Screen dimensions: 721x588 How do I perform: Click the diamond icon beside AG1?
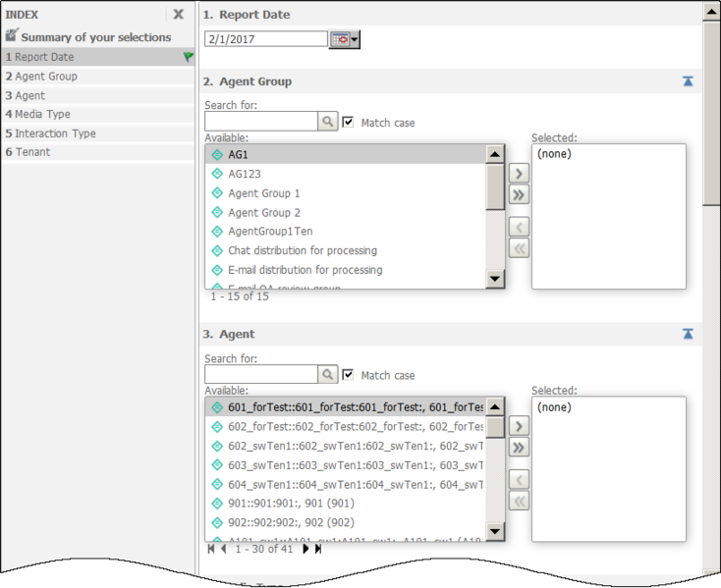click(217, 154)
